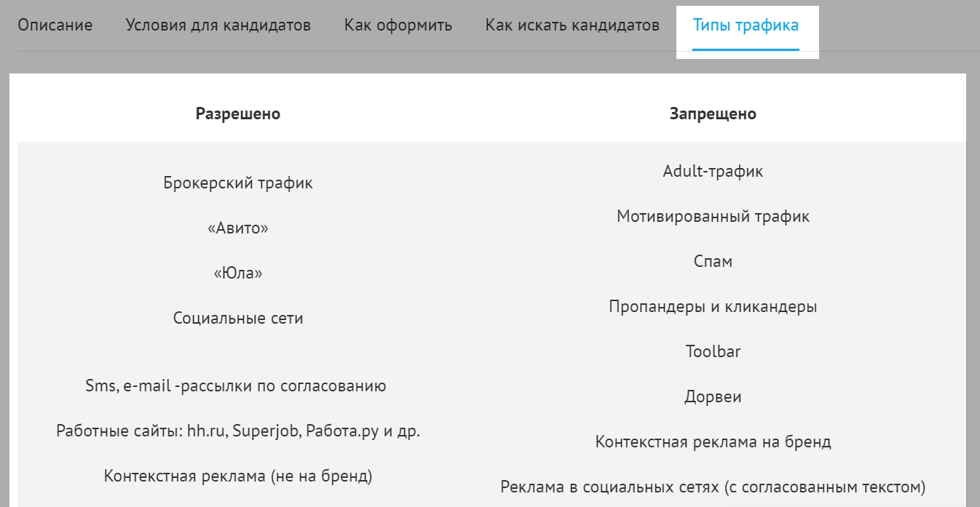Screen dimensions: 980x507
Task: Click the «Авито» entry
Action: [x=238, y=228]
